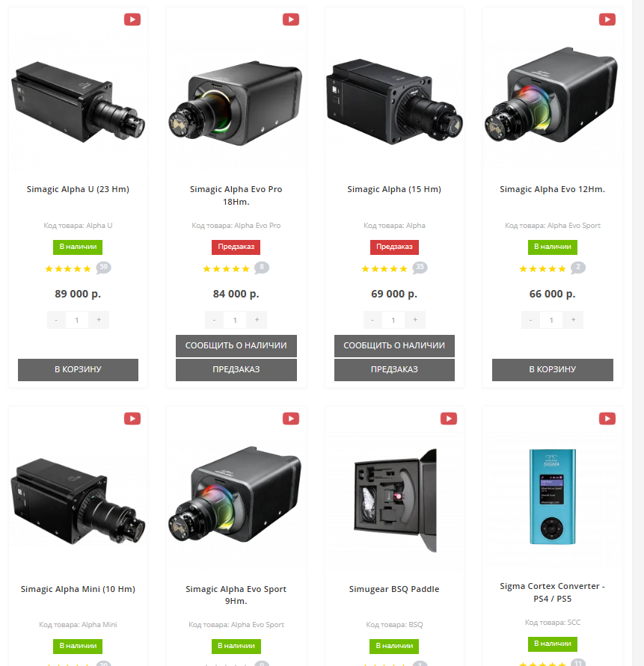Open video icon on Sigma Cortex Converter card
The image size is (644, 666).
pyautogui.click(x=607, y=419)
